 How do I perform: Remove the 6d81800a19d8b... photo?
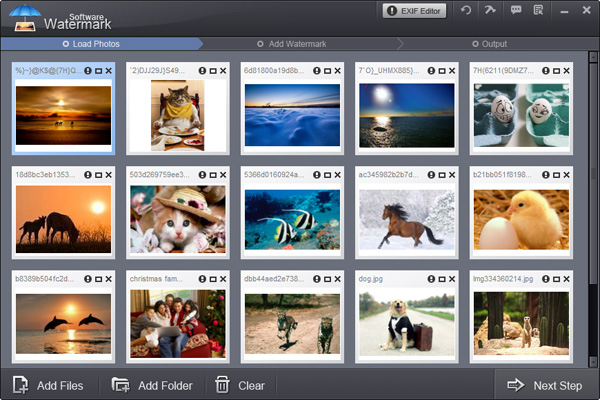[338, 71]
